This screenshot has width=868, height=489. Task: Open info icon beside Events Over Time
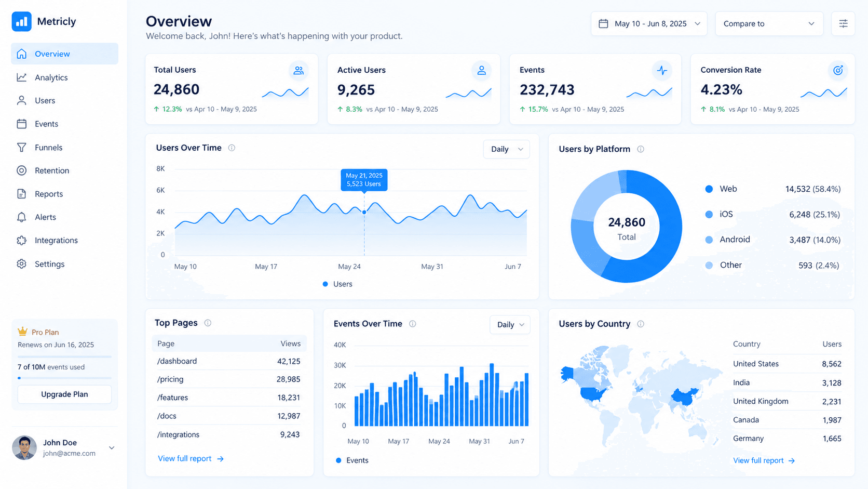coord(413,324)
